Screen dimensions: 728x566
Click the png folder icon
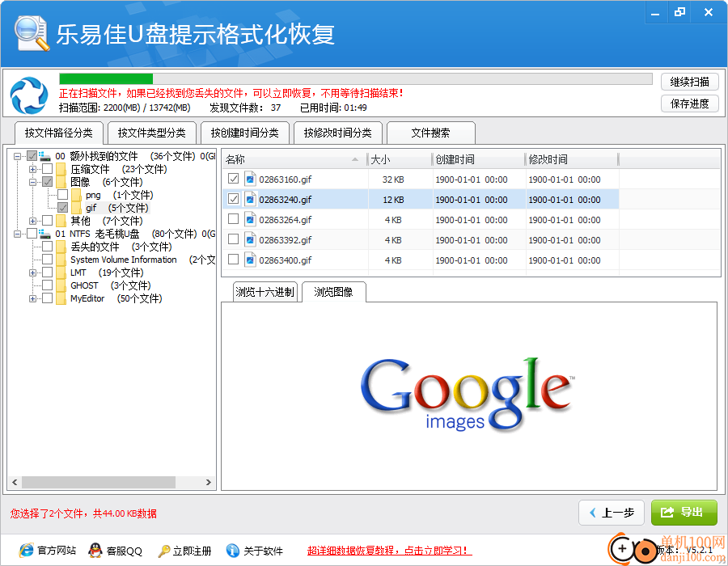pos(76,195)
